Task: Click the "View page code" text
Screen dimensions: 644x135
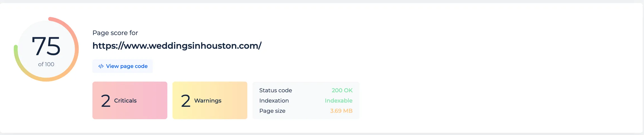Action: pos(127,66)
